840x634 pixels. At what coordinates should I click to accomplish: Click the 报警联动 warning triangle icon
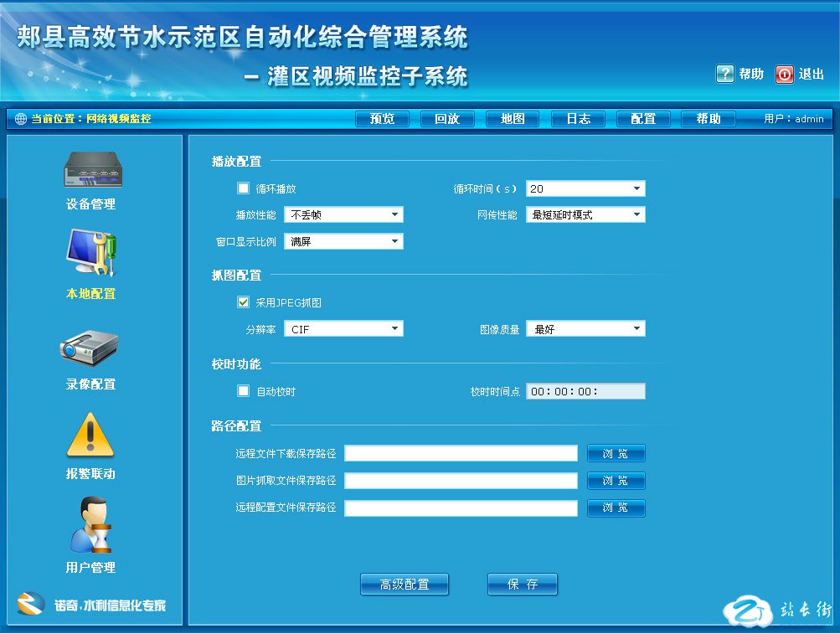click(x=90, y=436)
